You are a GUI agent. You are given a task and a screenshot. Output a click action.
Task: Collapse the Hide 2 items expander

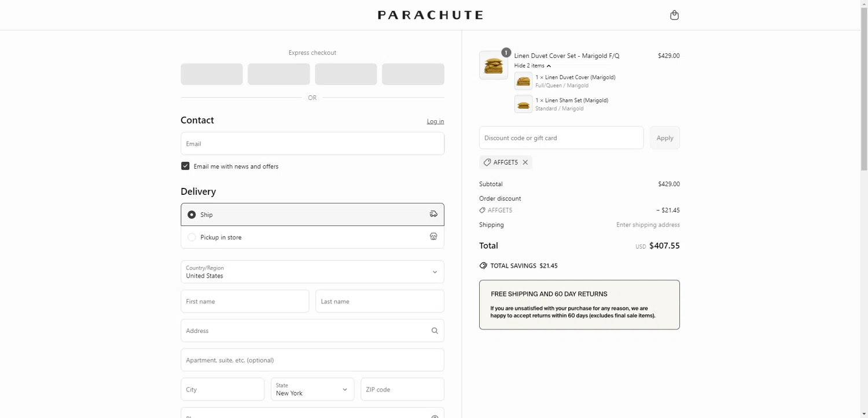(532, 66)
